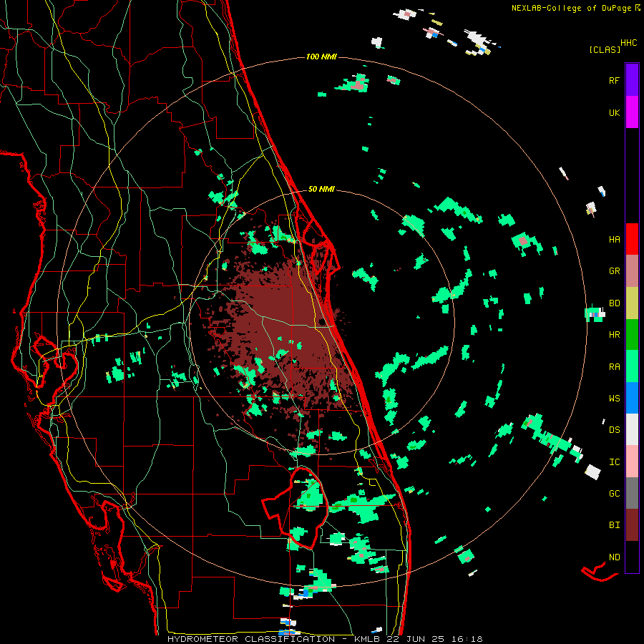Select the GC gray legend swatch
This screenshot has height=644, width=644.
[632, 493]
